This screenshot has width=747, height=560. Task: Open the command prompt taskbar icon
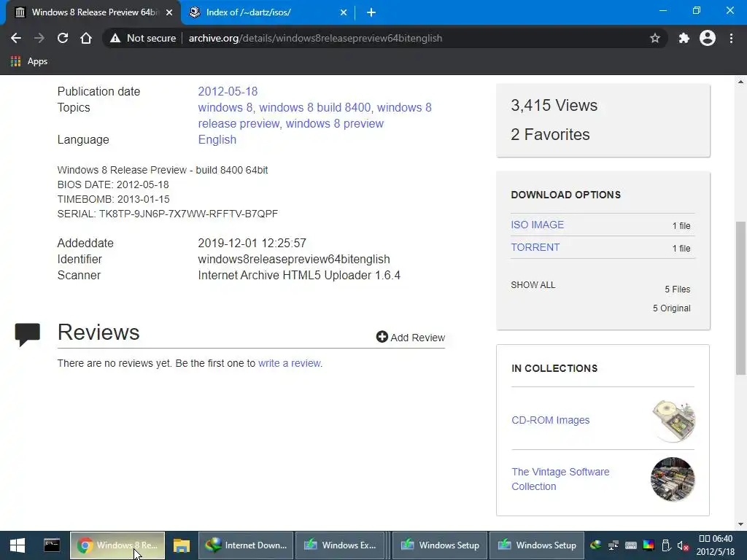(52, 545)
